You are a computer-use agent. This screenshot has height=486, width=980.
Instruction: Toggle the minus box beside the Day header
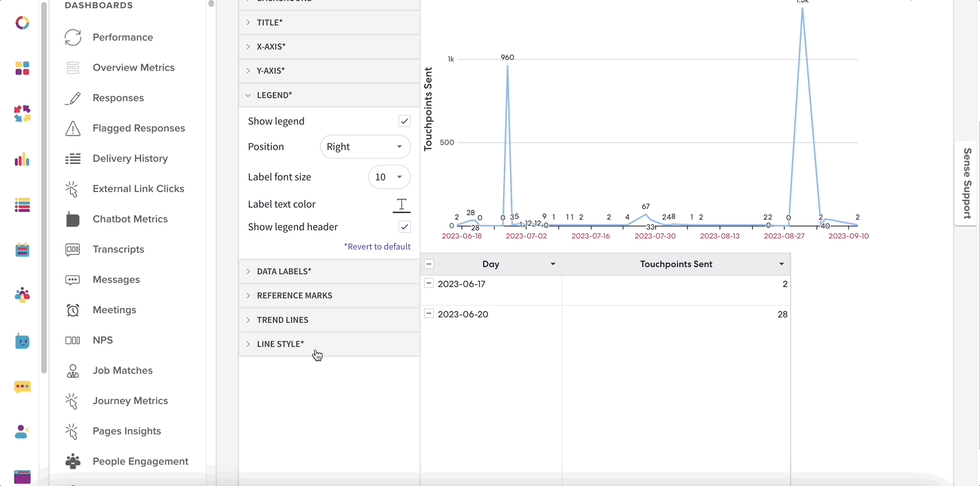429,264
